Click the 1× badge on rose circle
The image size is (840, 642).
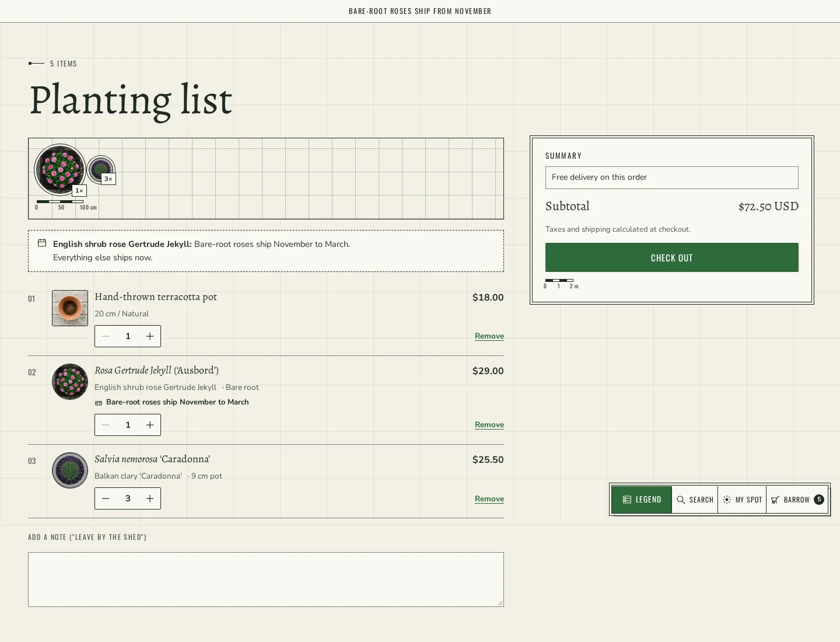point(79,190)
